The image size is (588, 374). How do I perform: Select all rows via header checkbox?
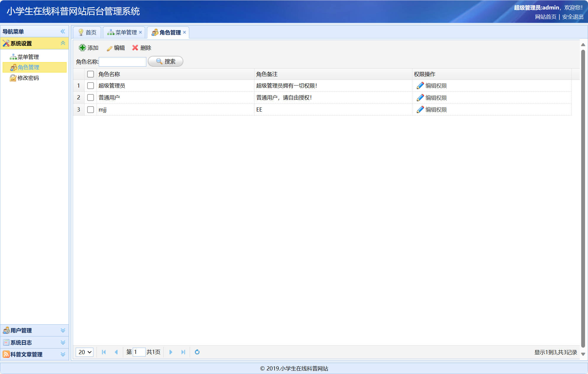click(90, 74)
